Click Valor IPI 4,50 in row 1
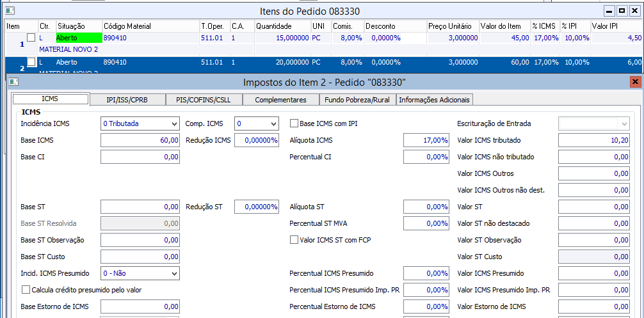This screenshot has width=644, height=318. pyautogui.click(x=634, y=38)
